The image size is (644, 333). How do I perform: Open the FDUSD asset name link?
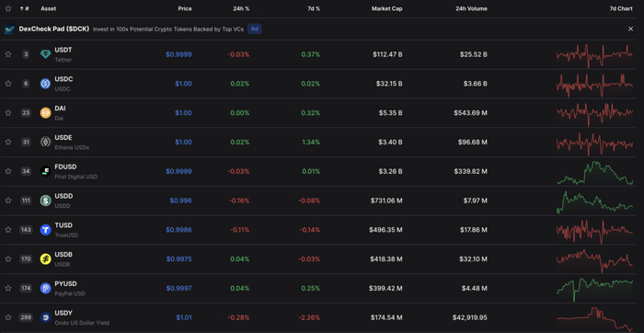point(65,166)
